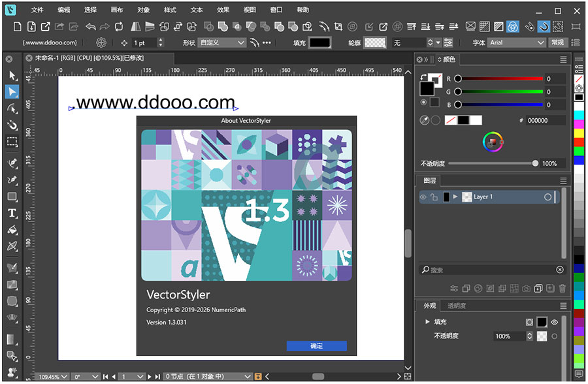Toggle the overlapping circles color mode button
The height and width of the screenshot is (384, 588).
click(x=513, y=27)
